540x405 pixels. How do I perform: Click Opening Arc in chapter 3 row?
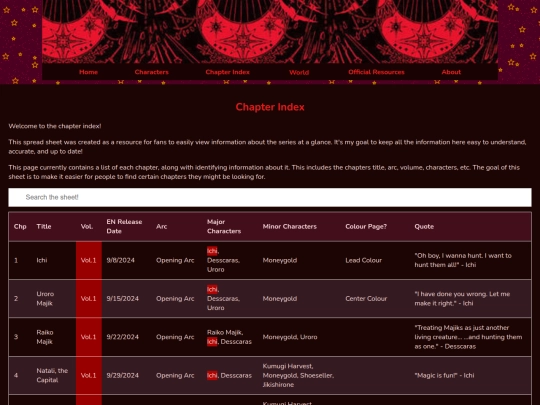click(175, 337)
